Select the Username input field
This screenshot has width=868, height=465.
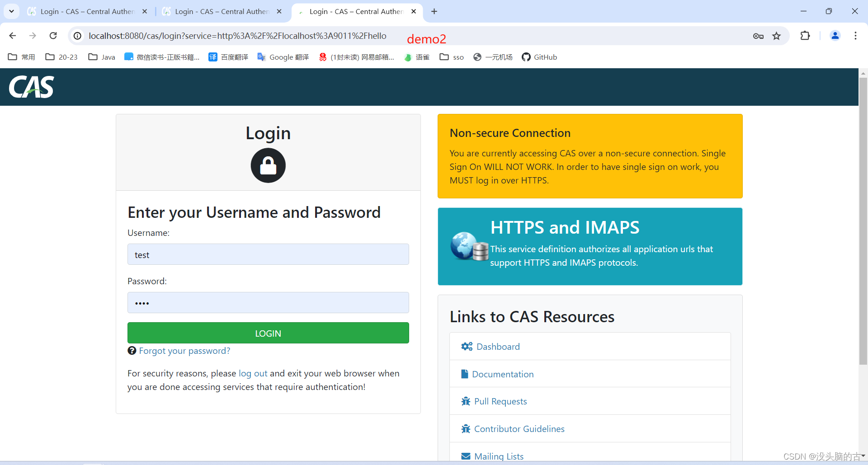[x=268, y=254]
